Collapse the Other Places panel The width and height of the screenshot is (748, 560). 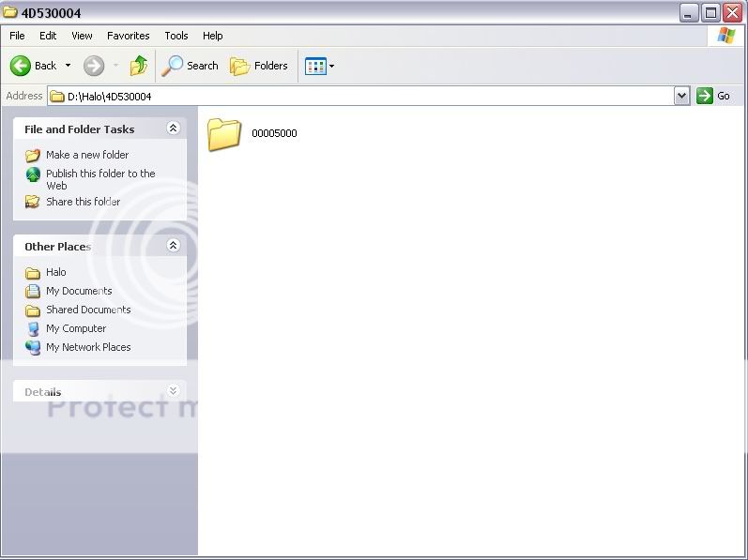pyautogui.click(x=173, y=246)
